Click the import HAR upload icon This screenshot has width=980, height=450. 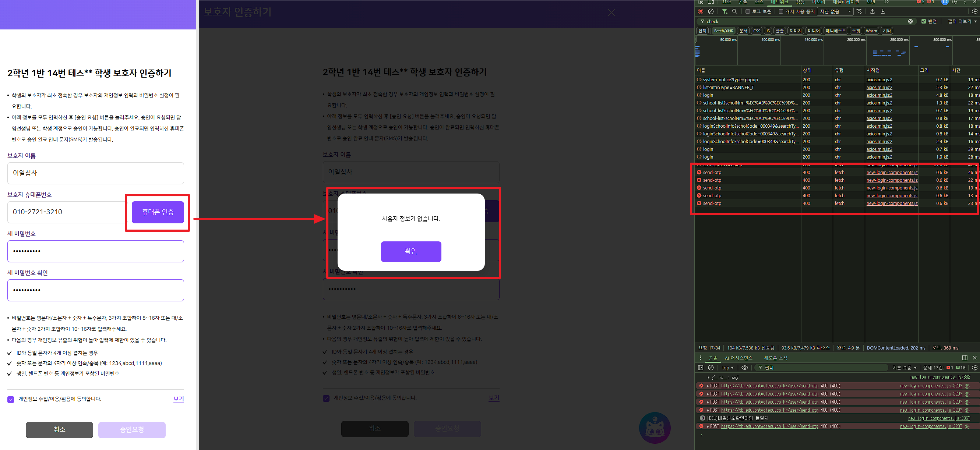[x=873, y=11]
